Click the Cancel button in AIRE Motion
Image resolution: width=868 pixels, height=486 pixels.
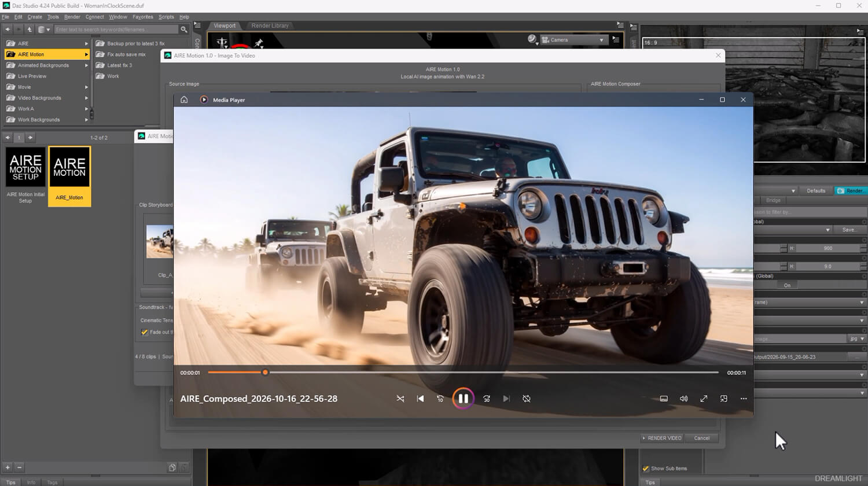click(x=701, y=438)
